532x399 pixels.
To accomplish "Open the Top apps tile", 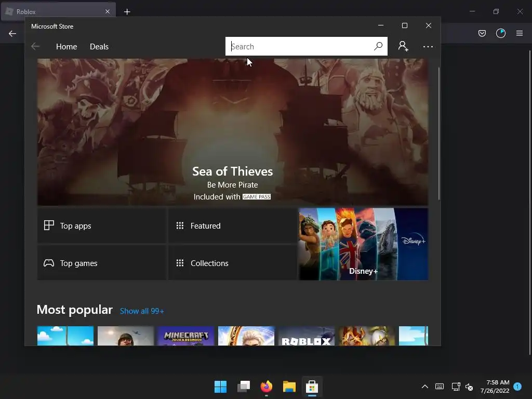I will coord(102,225).
